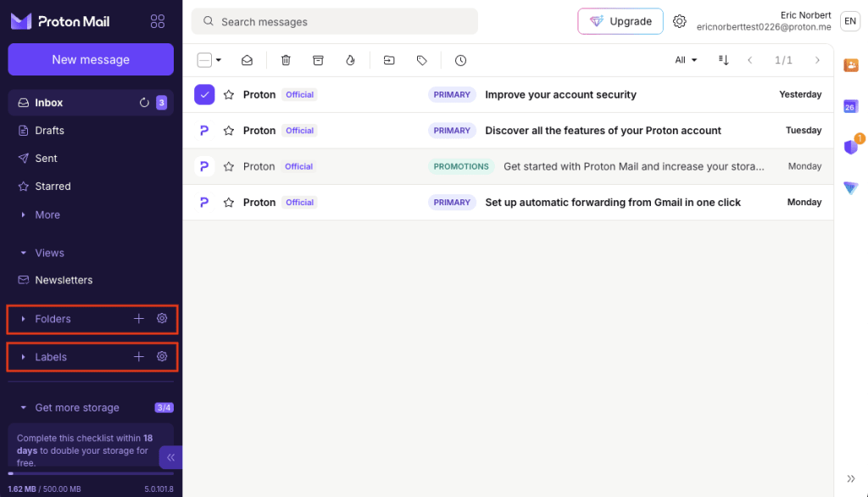Snooze the message with the clock icon
The image size is (868, 497).
460,60
